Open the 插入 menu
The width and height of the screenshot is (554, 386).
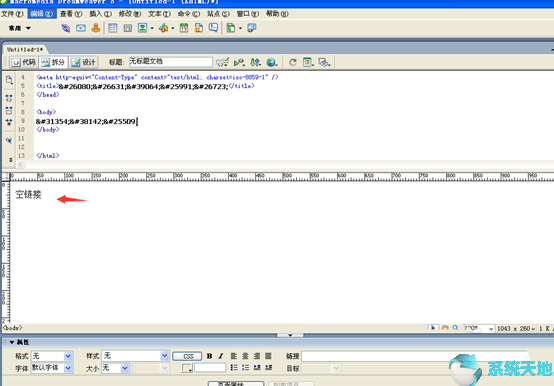click(100, 13)
